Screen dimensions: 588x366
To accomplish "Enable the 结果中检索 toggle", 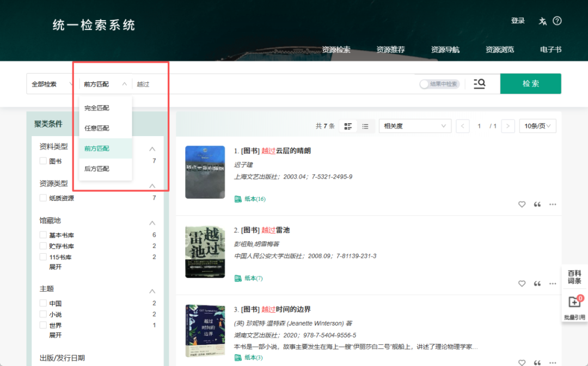I will click(x=423, y=83).
